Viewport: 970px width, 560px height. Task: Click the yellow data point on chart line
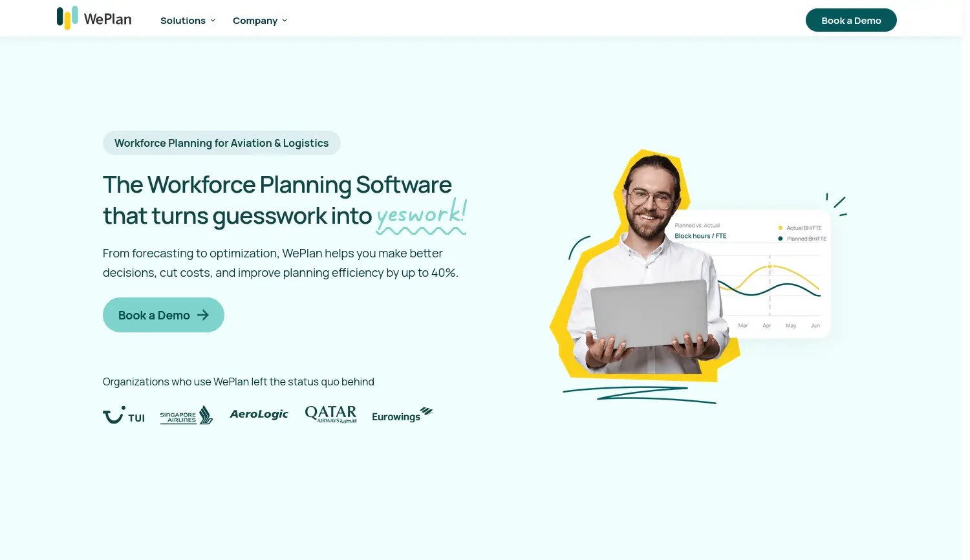pos(770,266)
